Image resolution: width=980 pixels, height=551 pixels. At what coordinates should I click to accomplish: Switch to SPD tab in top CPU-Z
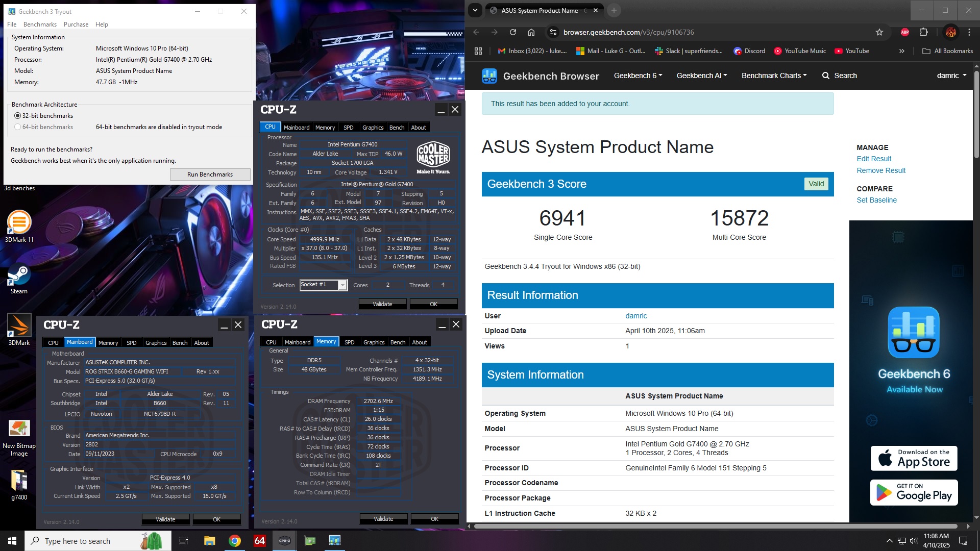[348, 128]
